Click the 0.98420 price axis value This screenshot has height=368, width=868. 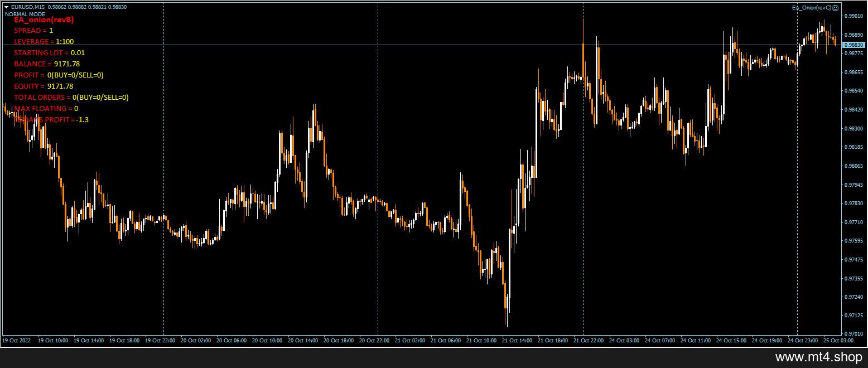(855, 110)
